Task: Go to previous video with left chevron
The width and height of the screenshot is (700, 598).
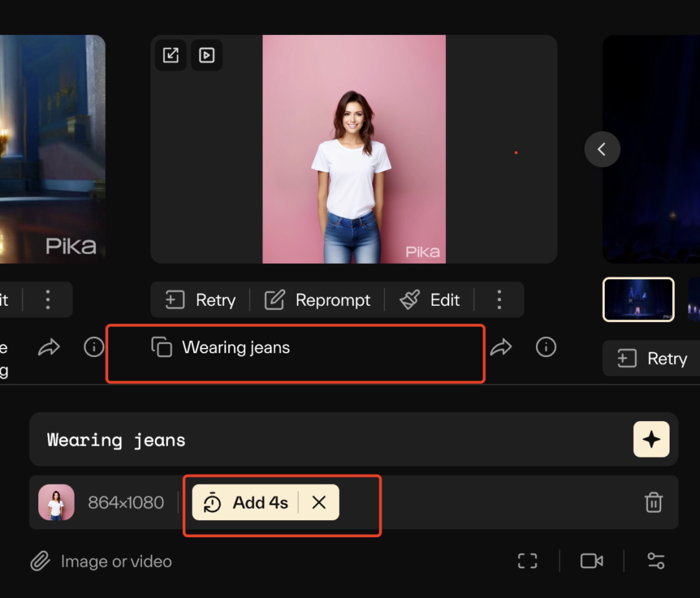Action: [x=602, y=150]
